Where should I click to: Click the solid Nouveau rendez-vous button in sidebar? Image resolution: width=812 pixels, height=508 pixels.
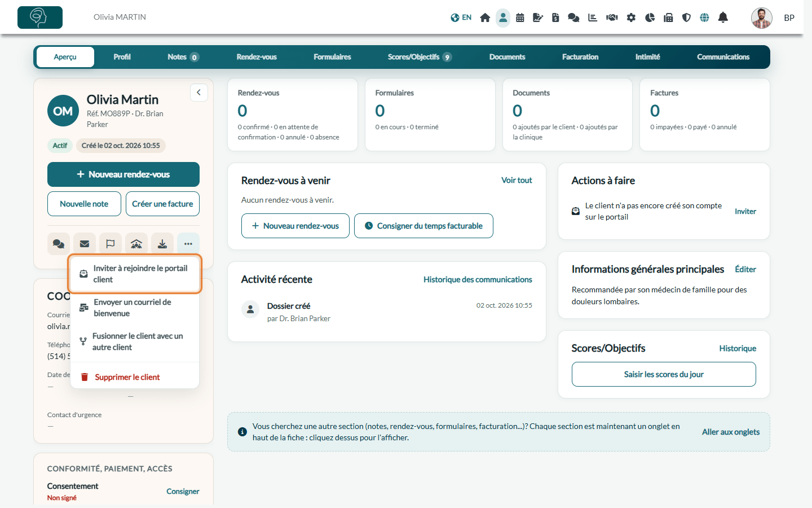pyautogui.click(x=123, y=174)
